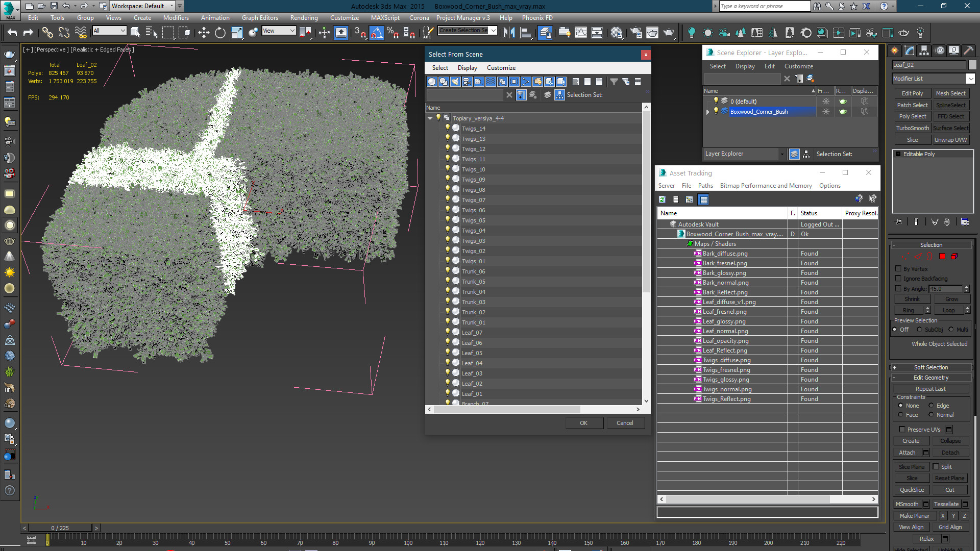
Task: Select the Edge constraint radio button
Action: (x=931, y=406)
